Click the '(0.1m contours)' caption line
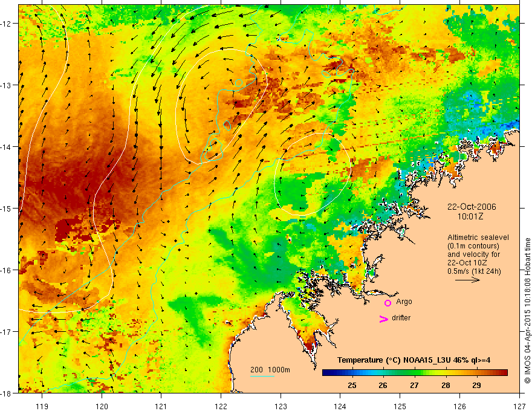The image size is (532, 411). (473, 246)
